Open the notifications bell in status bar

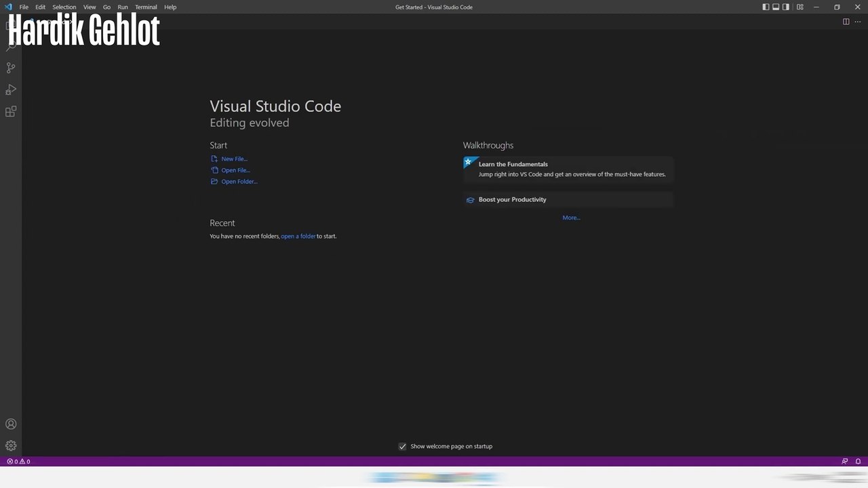(858, 462)
